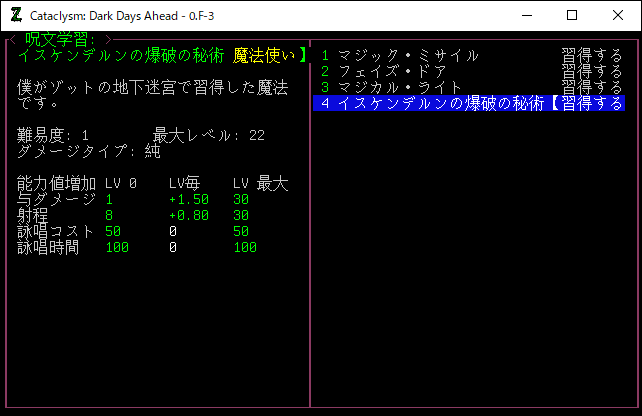Click 習得する next to マジック・ミサイル
Image resolution: width=642 pixels, height=416 pixels.
pyautogui.click(x=592, y=56)
